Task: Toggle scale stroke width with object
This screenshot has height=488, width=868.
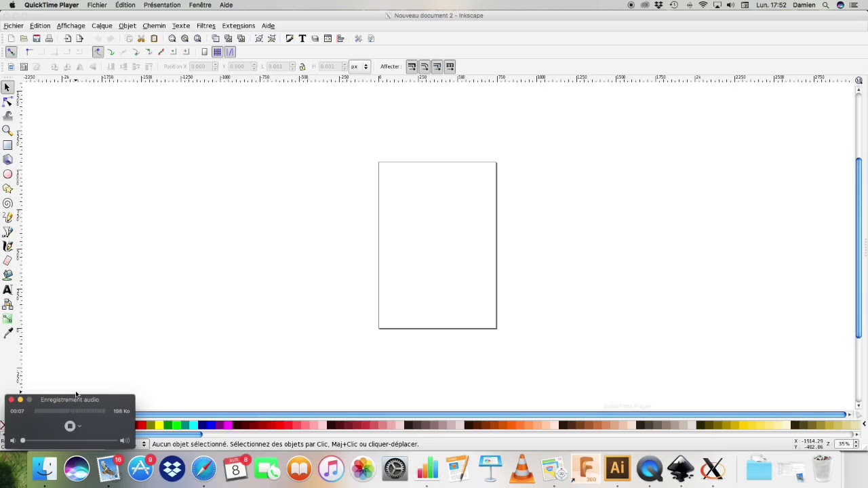Action: [x=412, y=66]
